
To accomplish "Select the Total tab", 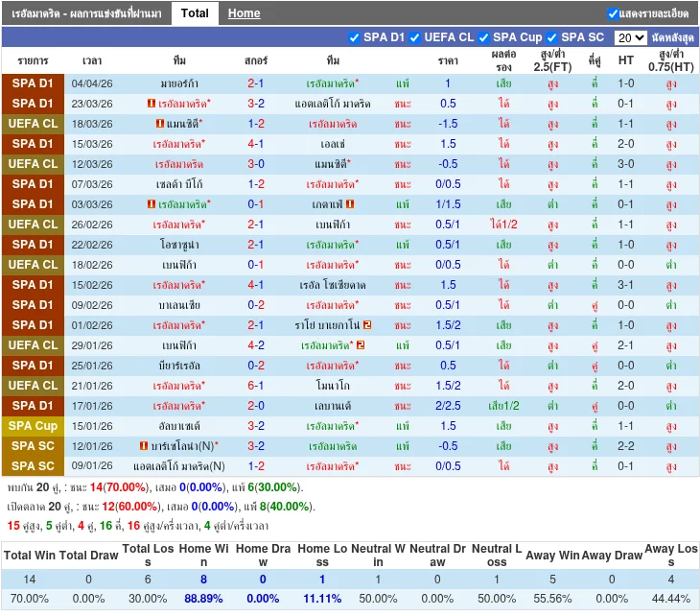I will (x=195, y=13).
